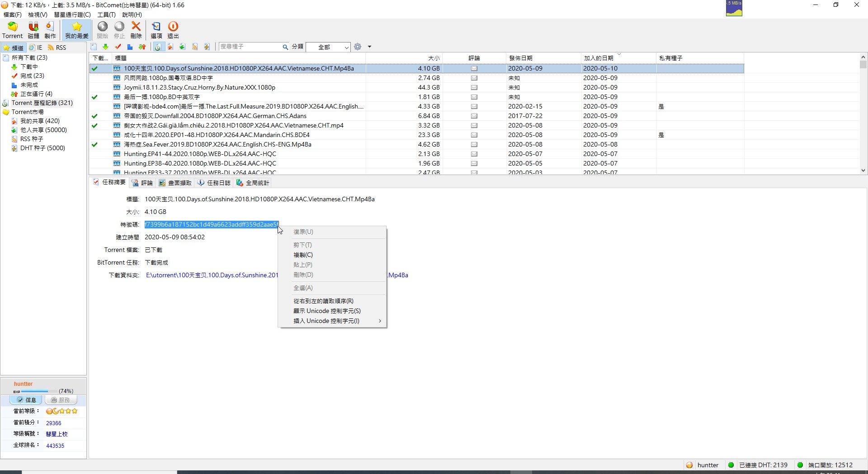Switch to the 全局統計 tab
The image size is (868, 474).
click(x=253, y=183)
